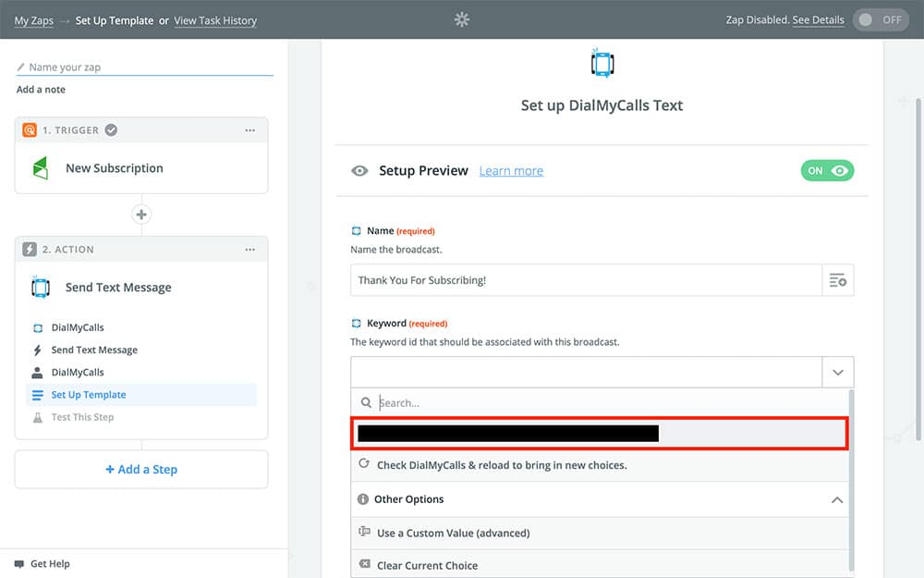The height and width of the screenshot is (578, 924).
Task: Click the New Subscription trigger app icon
Action: pyautogui.click(x=40, y=168)
